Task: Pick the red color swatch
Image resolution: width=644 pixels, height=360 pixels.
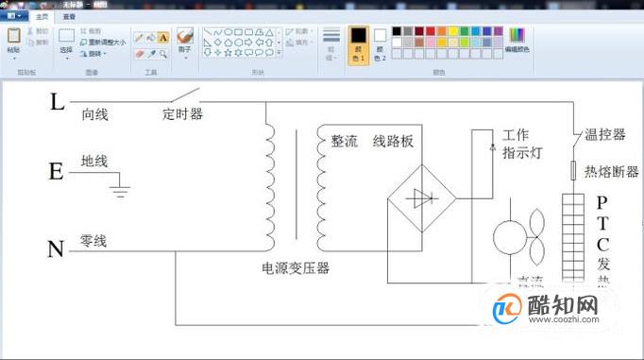Action: coord(431,31)
